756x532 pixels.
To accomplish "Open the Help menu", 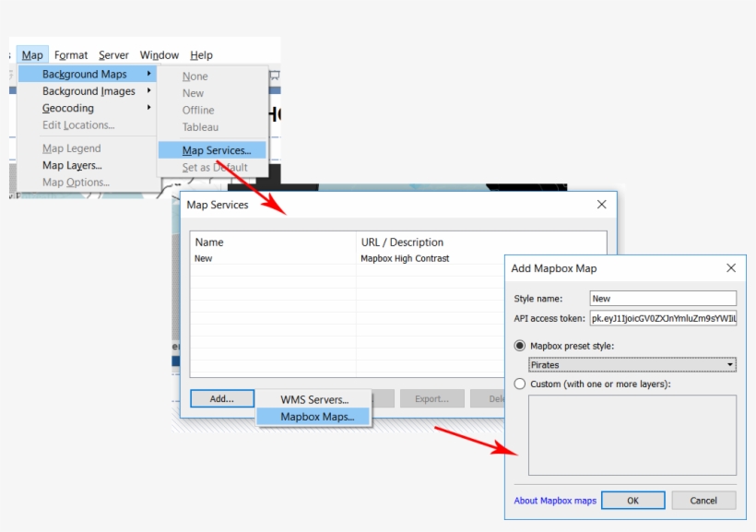I will [x=201, y=54].
